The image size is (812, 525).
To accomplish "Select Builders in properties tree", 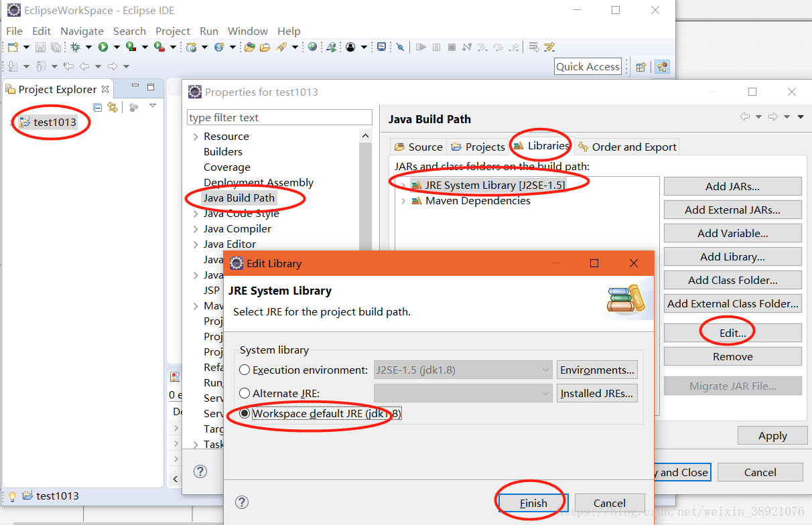I will coord(223,151).
